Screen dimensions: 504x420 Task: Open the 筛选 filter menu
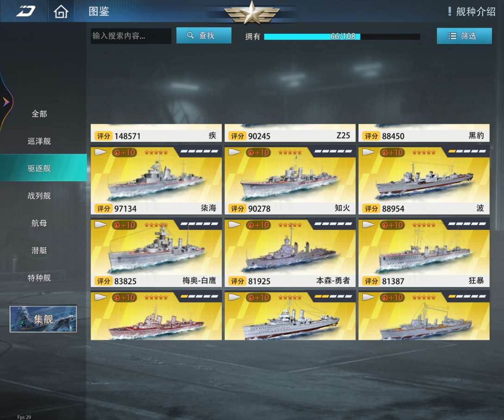click(x=464, y=36)
